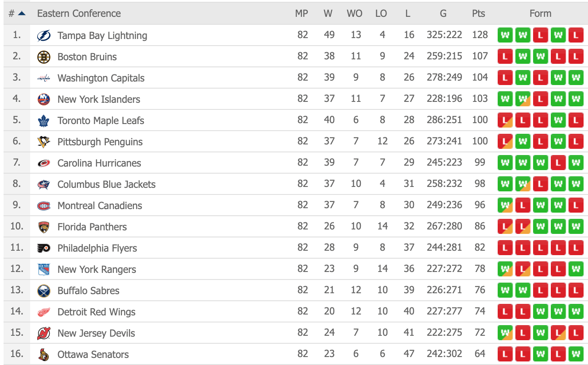
Task: Click the Ottawa Senators logo icon
Action: (44, 354)
